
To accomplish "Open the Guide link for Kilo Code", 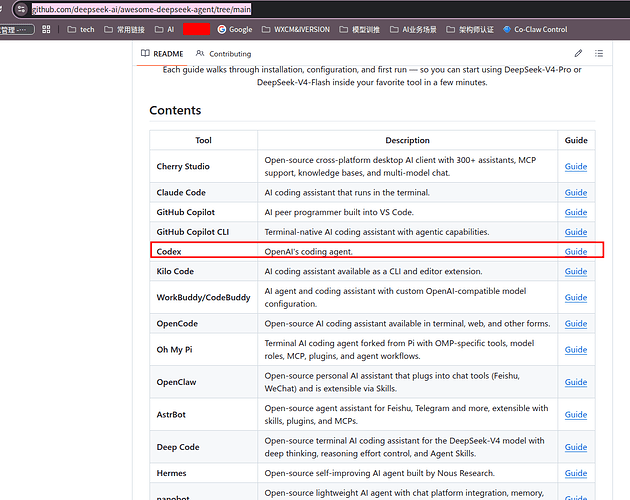I will 576,271.
